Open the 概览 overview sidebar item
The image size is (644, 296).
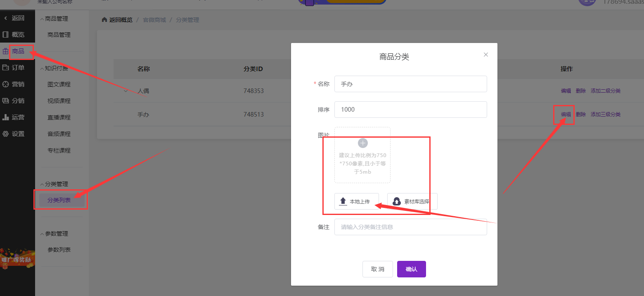coord(17,35)
